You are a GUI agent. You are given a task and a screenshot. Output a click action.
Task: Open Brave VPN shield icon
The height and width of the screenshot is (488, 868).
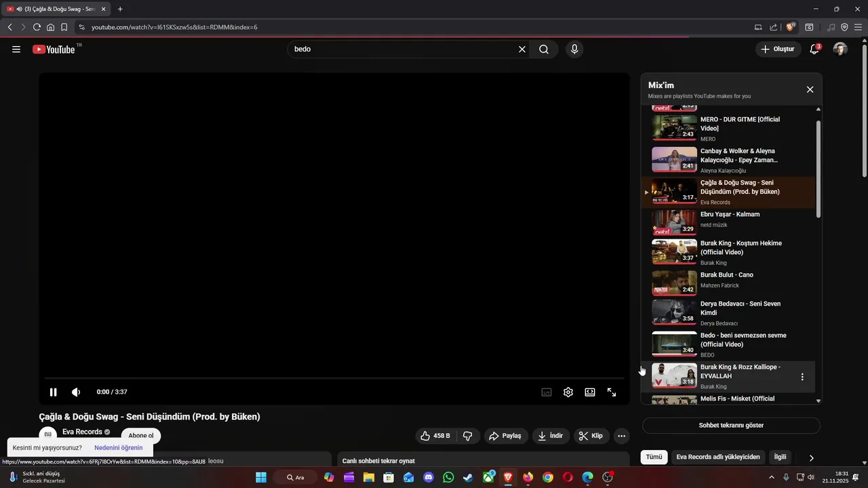coord(844,27)
